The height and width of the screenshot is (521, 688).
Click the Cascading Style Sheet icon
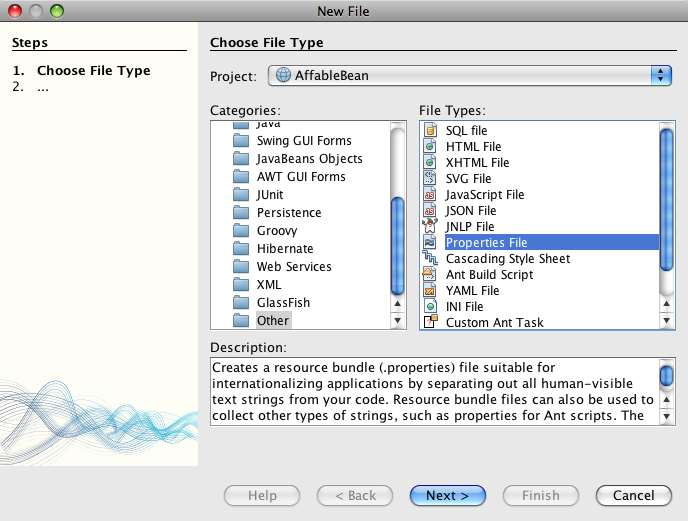[431, 259]
